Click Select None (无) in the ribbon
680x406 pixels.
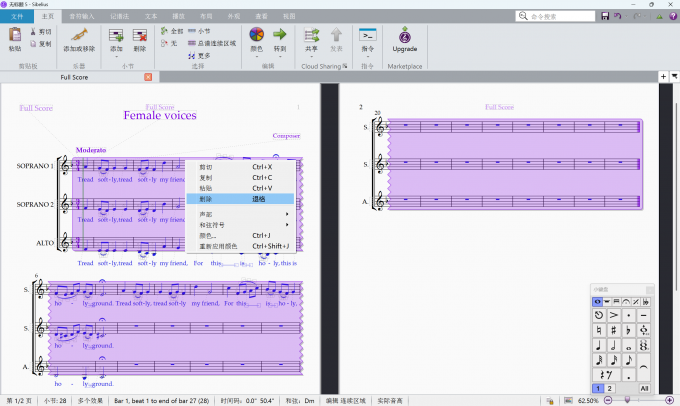coord(169,43)
